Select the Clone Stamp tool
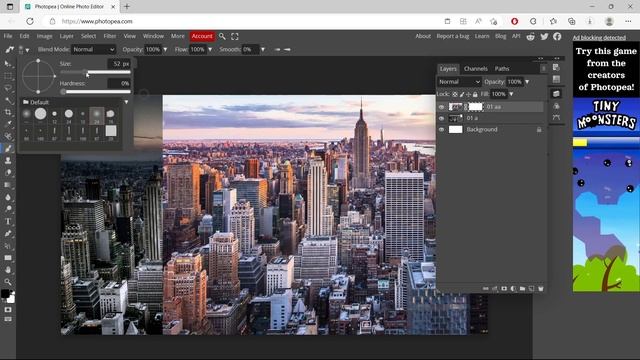 click(x=8, y=160)
